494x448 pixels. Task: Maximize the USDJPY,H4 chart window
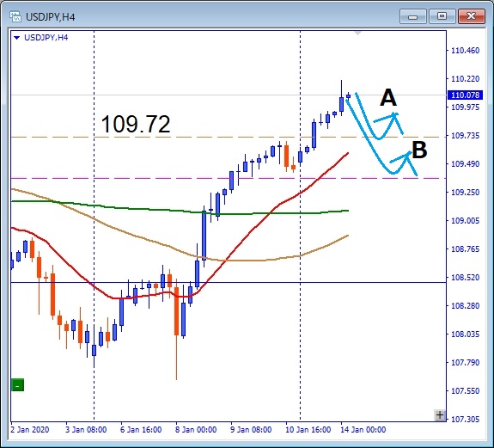point(442,16)
